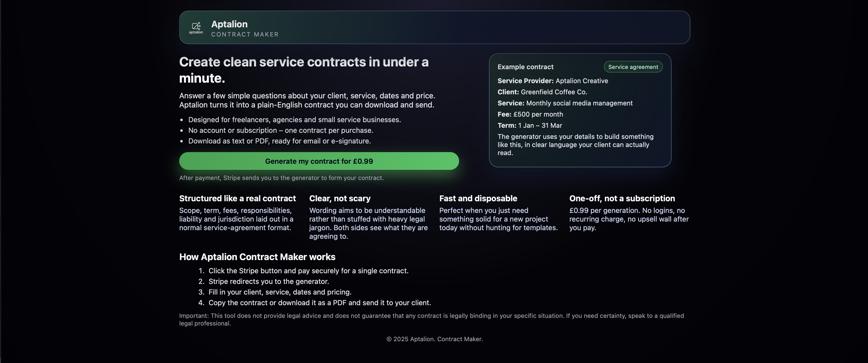
Task: Click the edit-pen glyph inside the logo badge
Action: pyautogui.click(x=196, y=26)
